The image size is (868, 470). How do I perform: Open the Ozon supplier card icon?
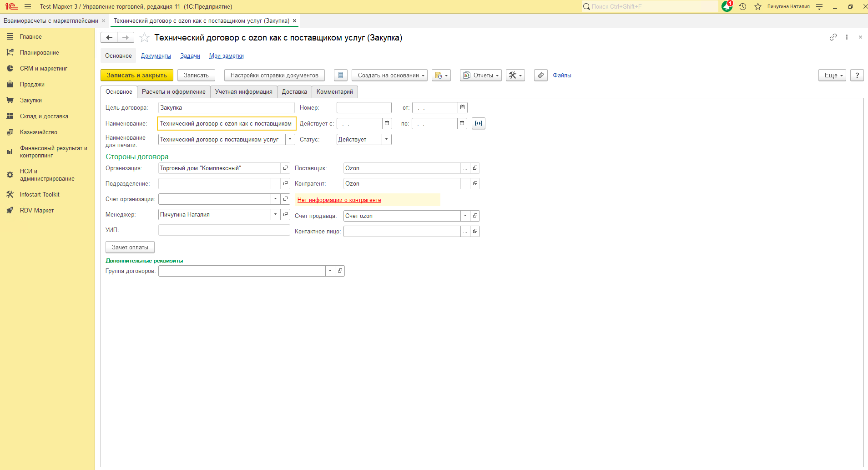pos(475,168)
